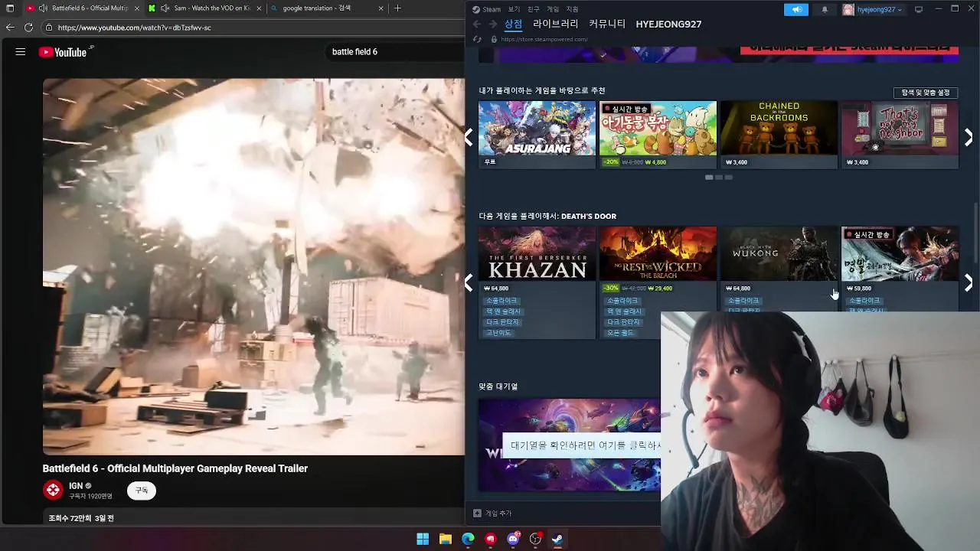The height and width of the screenshot is (551, 980).
Task: Switch to the Sam Watch the VOD tab
Action: (204, 8)
